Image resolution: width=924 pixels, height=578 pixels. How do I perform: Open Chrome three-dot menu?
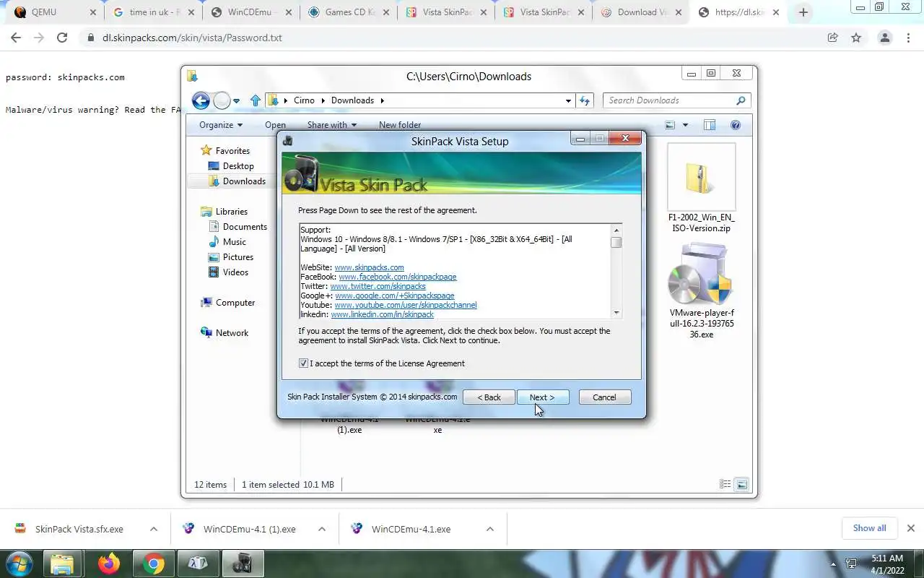coord(908,38)
